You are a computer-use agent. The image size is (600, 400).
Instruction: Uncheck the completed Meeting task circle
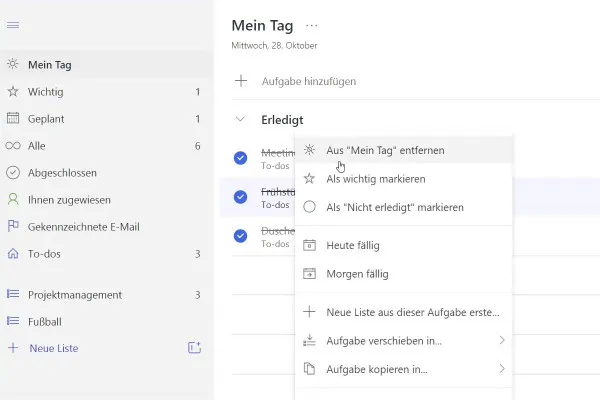coord(240,158)
